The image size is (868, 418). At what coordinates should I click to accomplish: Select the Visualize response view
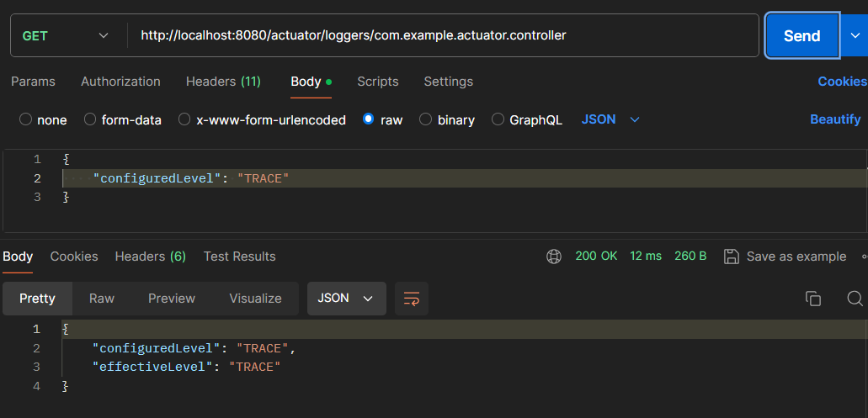coord(256,299)
